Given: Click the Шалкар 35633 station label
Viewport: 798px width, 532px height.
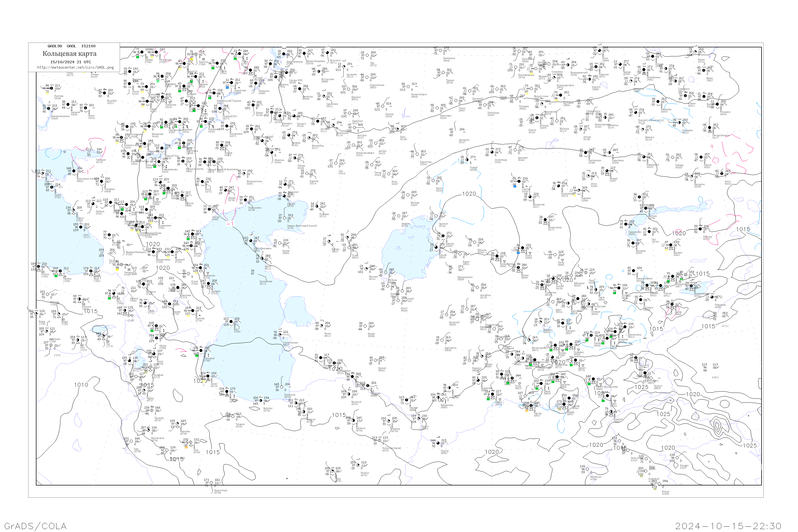Looking at the screenshot, I should pyautogui.click(x=415, y=203).
